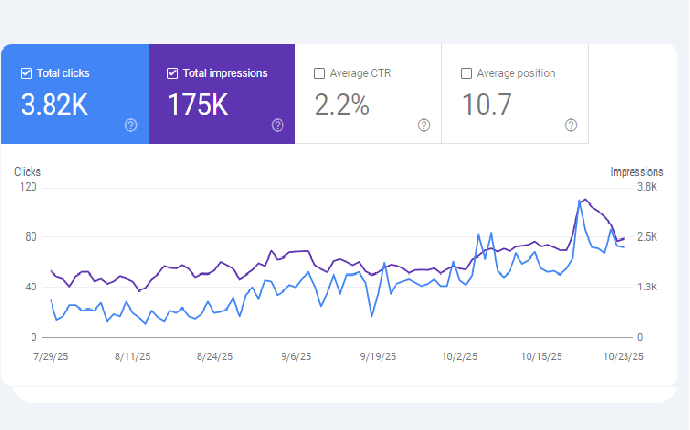
Task: Enable the Average CTR checkbox
Action: pyautogui.click(x=319, y=73)
